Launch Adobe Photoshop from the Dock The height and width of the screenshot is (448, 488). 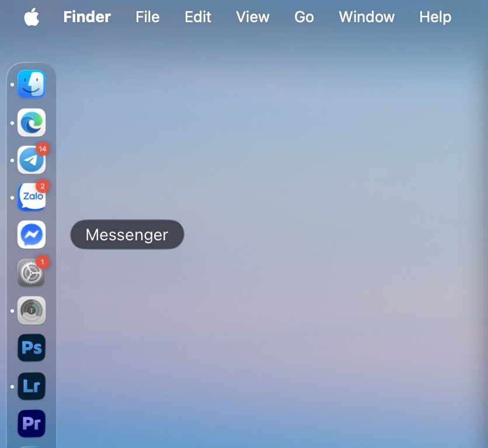point(32,348)
